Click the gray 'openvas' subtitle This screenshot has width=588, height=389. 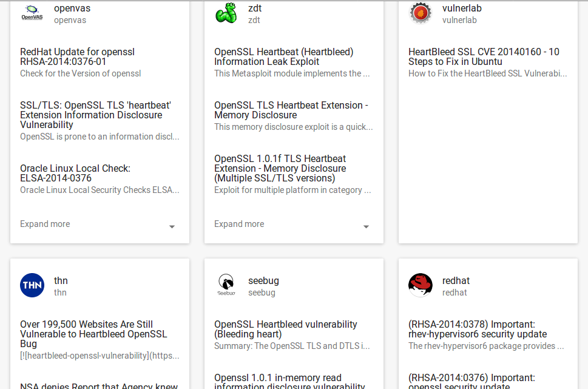coord(70,20)
